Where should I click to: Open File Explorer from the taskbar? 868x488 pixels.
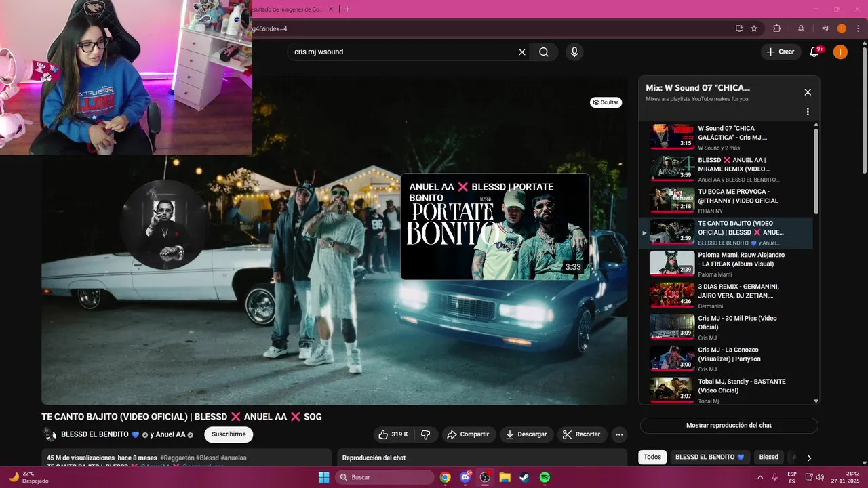[x=505, y=477]
